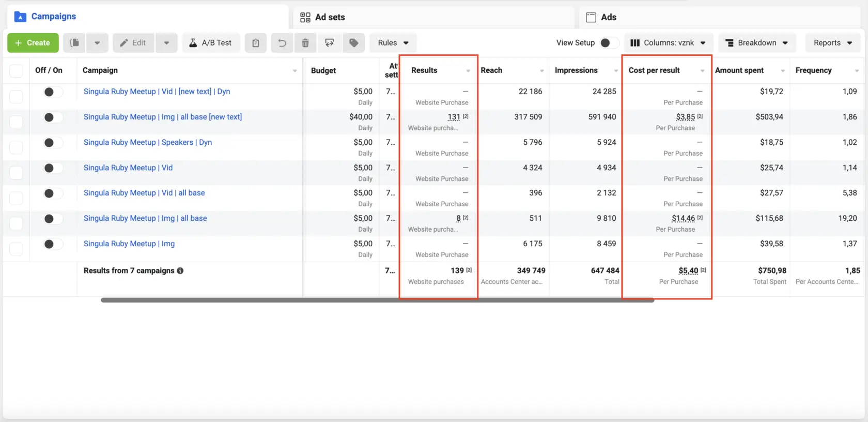868x422 pixels.
Task: Expand the duplicate options dropdown arrow
Action: [x=97, y=43]
